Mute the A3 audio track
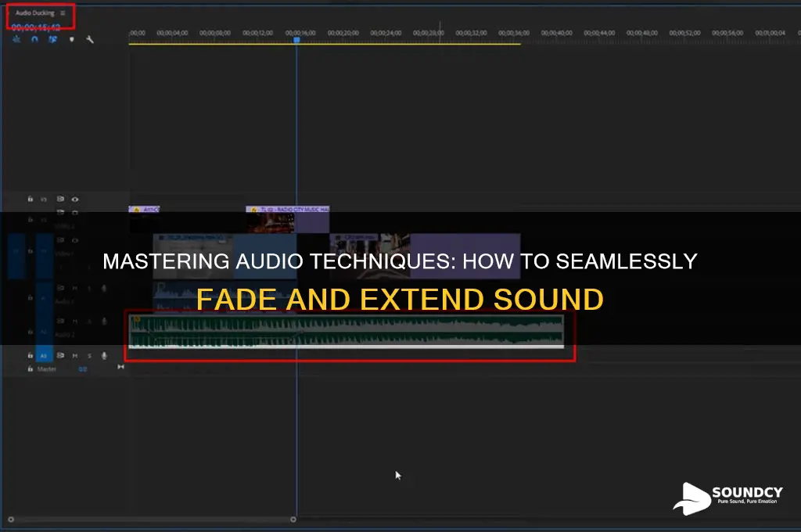 click(75, 356)
